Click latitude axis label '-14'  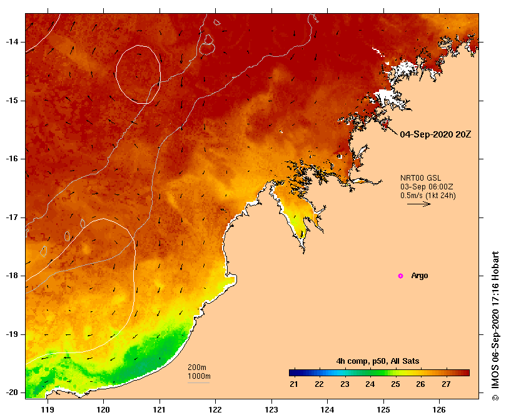point(13,42)
